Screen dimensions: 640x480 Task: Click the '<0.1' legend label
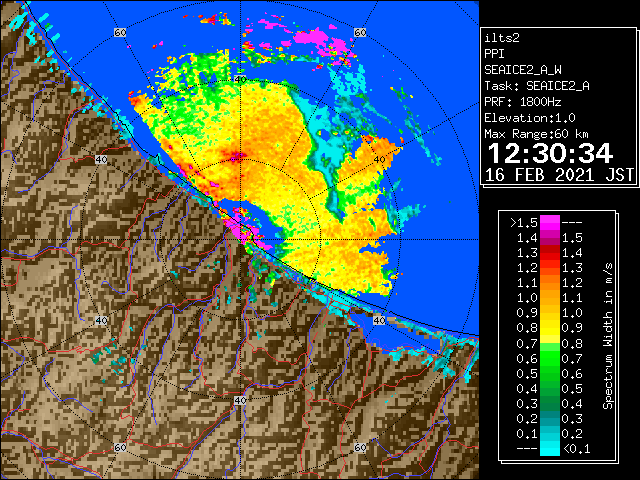pyautogui.click(x=577, y=449)
